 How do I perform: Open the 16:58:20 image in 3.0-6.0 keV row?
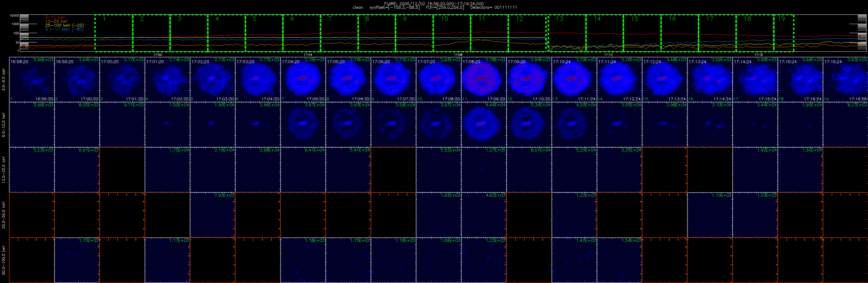pyautogui.click(x=32, y=79)
